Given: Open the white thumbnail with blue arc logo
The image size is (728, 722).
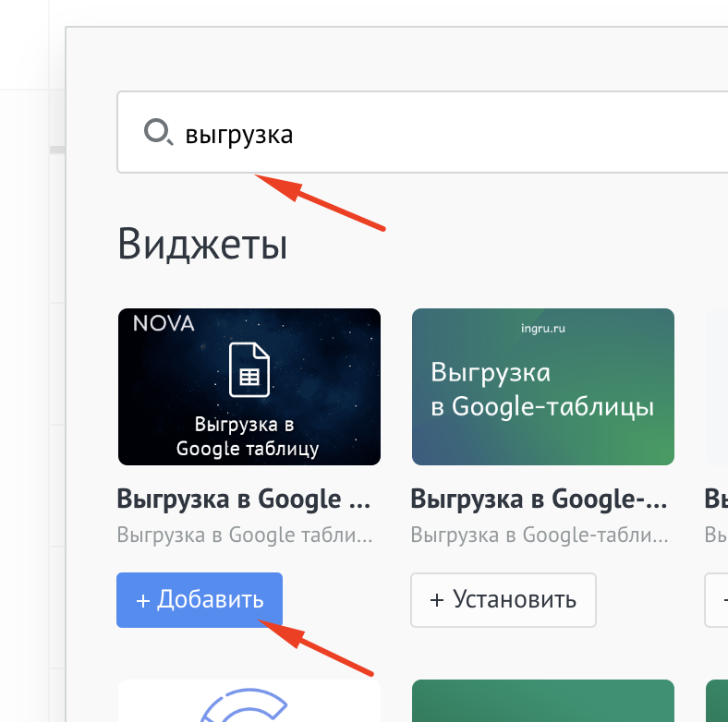Looking at the screenshot, I should point(249,702).
